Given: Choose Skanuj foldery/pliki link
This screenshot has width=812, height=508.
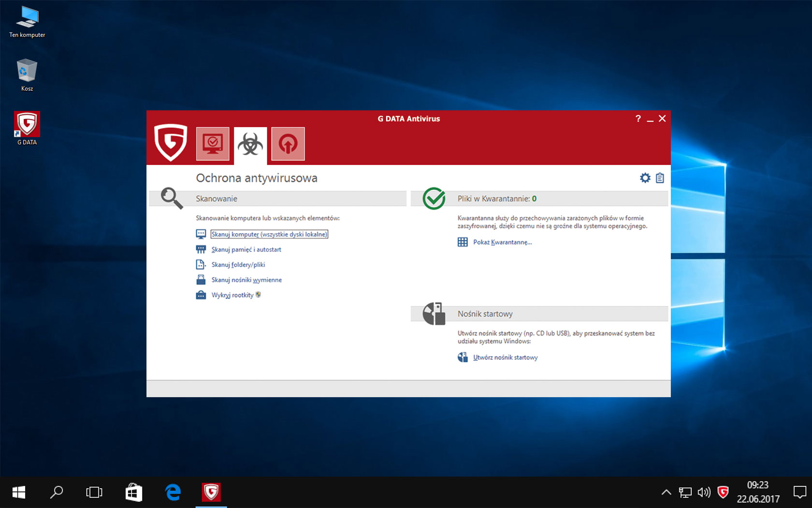Looking at the screenshot, I should pyautogui.click(x=238, y=265).
